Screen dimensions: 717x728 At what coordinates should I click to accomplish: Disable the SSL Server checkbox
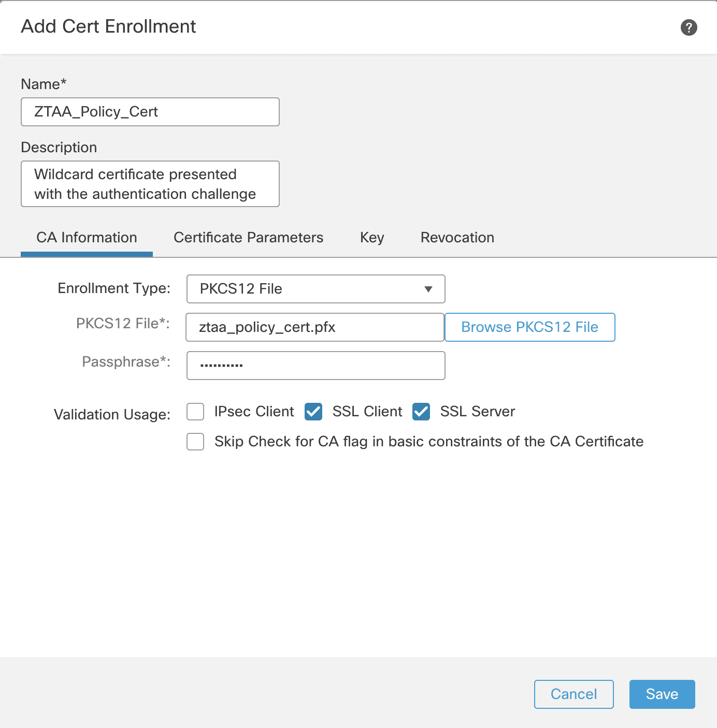pos(421,412)
